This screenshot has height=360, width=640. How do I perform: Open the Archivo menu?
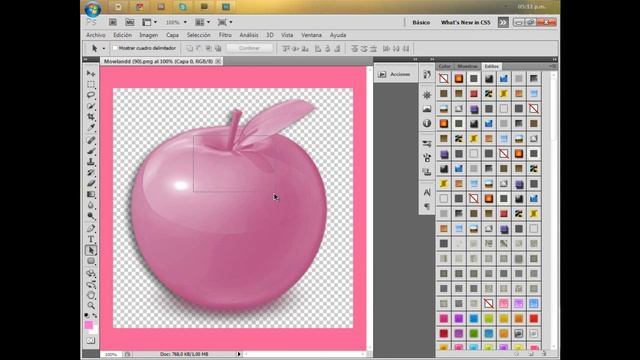tap(96, 35)
